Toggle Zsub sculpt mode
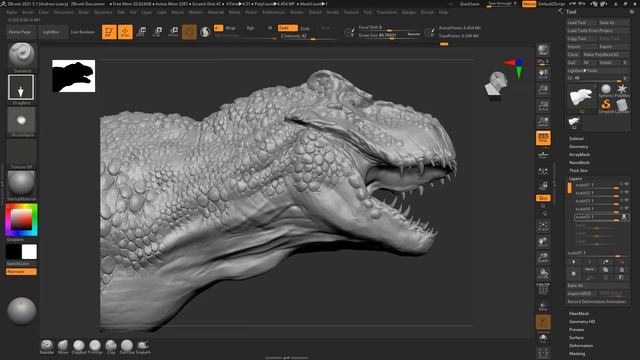Screen dimensions: 640x360 (x=305, y=28)
